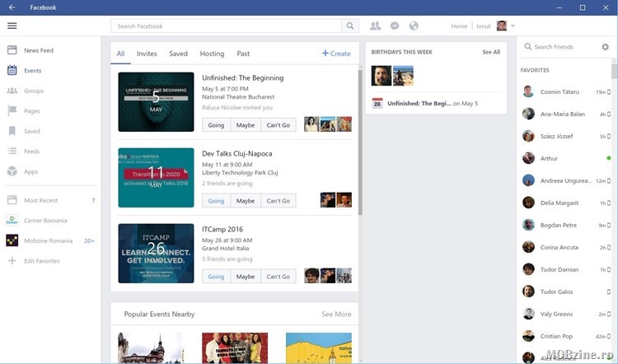Open Dev Talks Cluj-Napoca event thumbnail
Screen dimensions: 618x364
pyautogui.click(x=156, y=177)
